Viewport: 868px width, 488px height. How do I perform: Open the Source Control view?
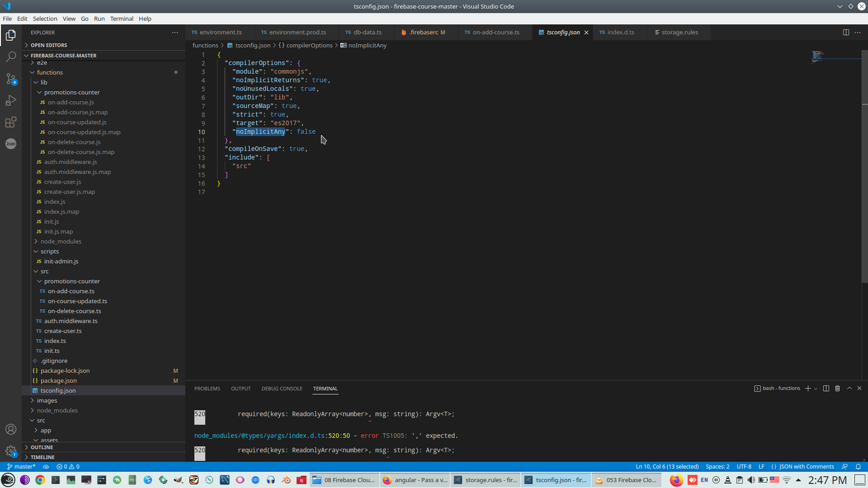click(11, 79)
